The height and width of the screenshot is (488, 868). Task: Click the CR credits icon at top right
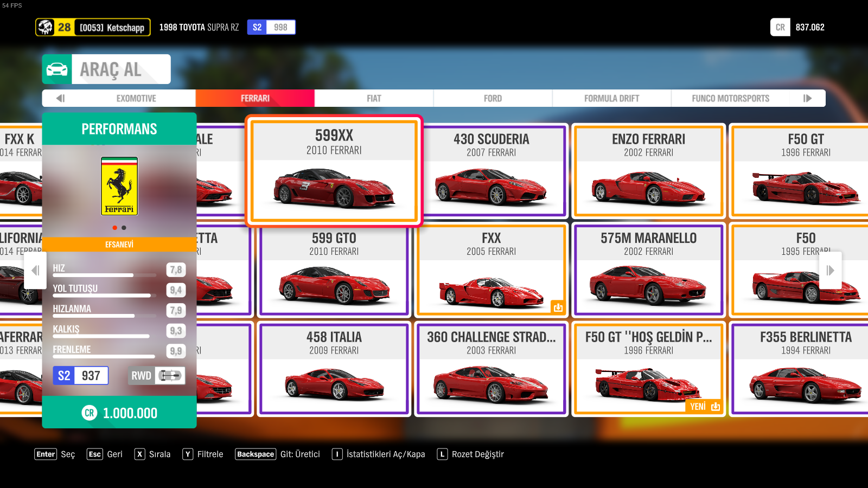coord(780,27)
